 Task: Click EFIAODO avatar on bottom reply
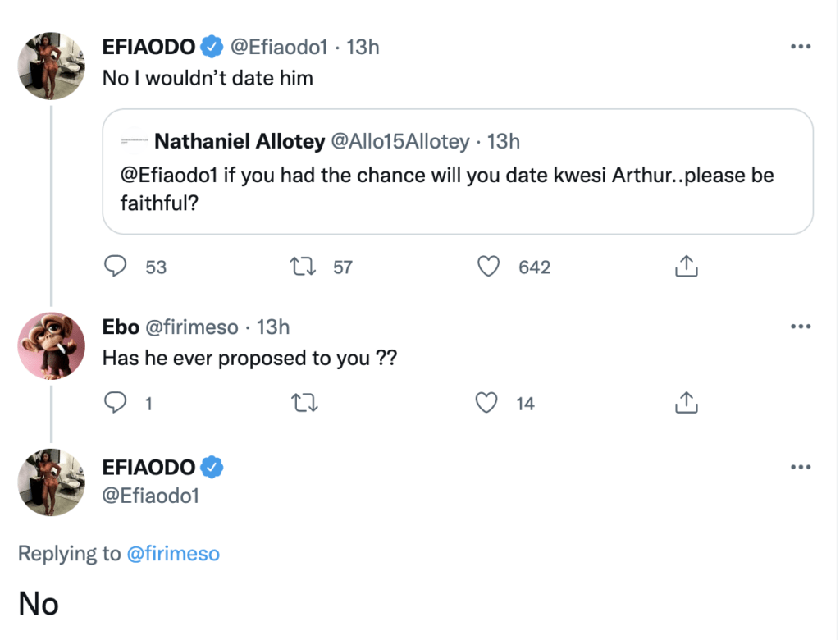point(52,482)
